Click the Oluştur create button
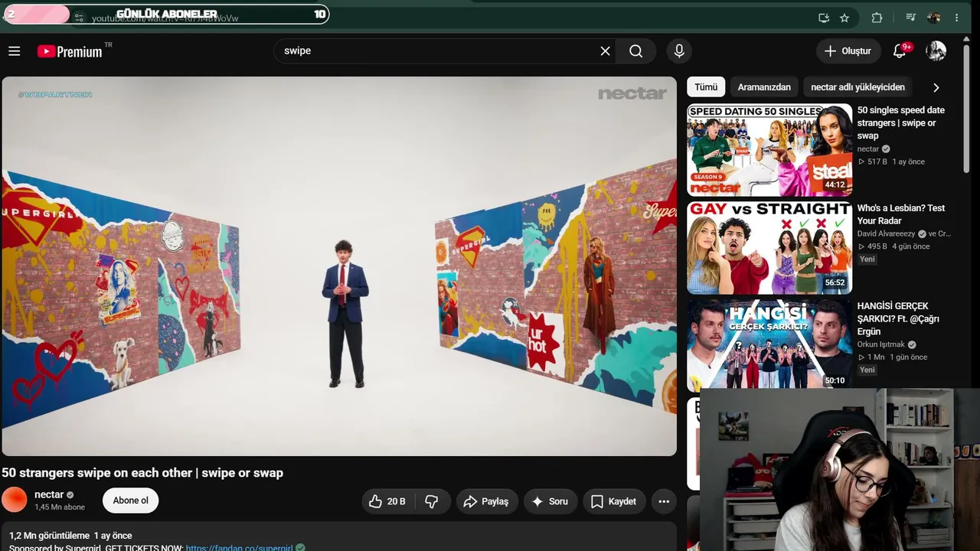980x551 pixels. coord(848,51)
